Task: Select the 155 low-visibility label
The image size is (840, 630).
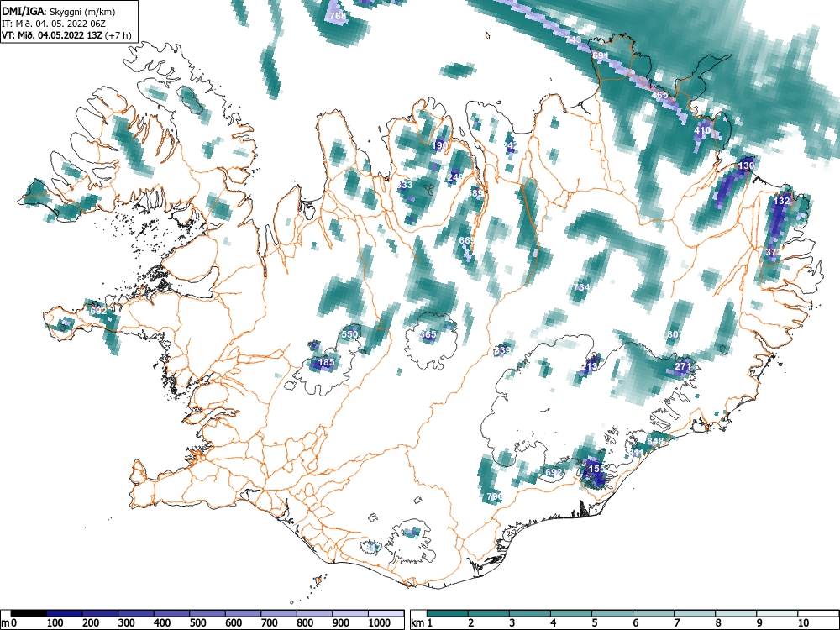Action: pyautogui.click(x=596, y=468)
